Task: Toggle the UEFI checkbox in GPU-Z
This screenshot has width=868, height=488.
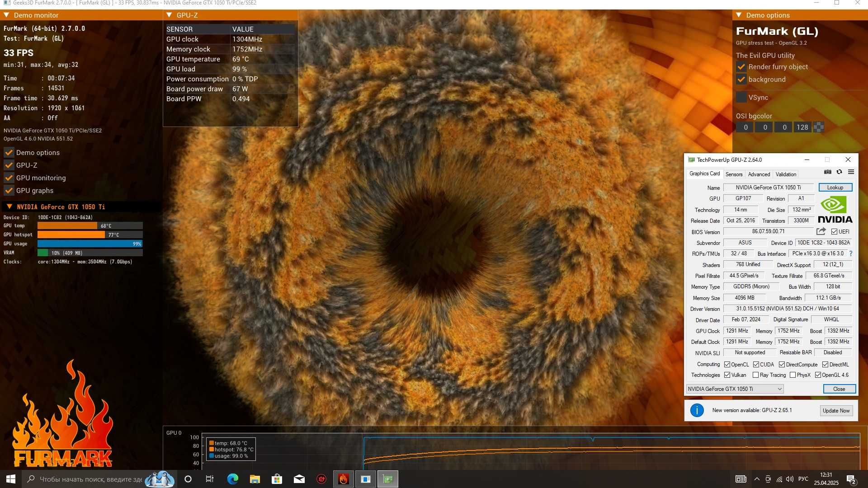Action: click(834, 232)
